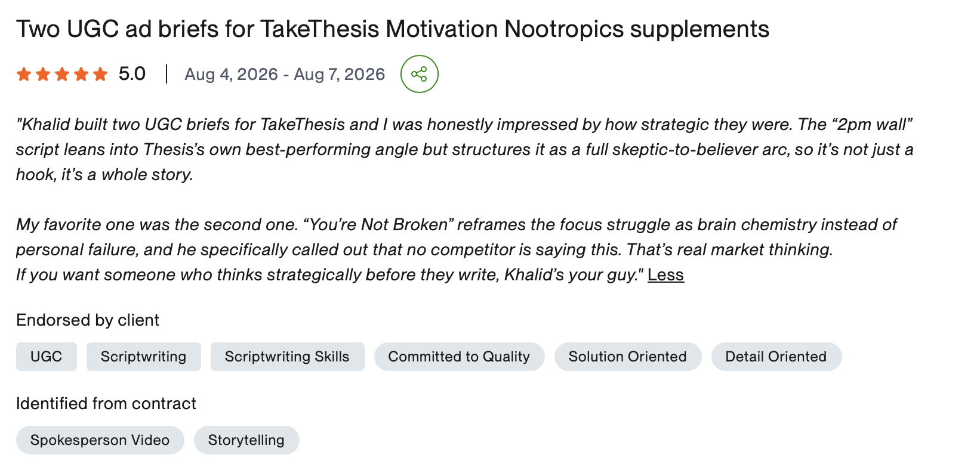Select the Scriptwriting Skills tag
Screen dimensions: 980x470
tap(287, 357)
